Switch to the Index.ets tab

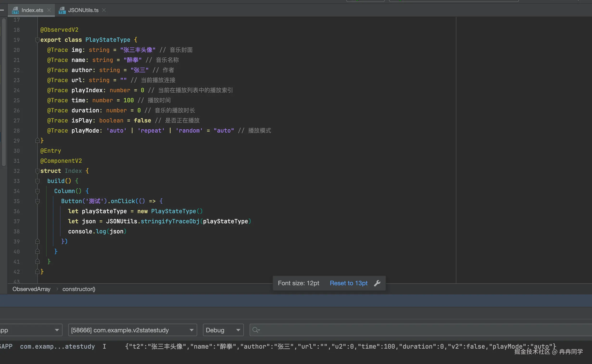32,10
